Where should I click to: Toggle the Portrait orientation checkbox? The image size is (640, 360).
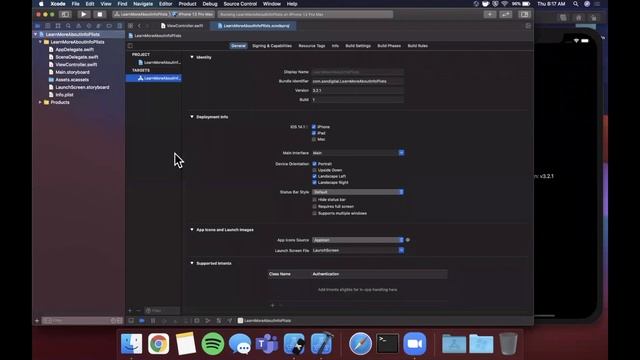(314, 164)
